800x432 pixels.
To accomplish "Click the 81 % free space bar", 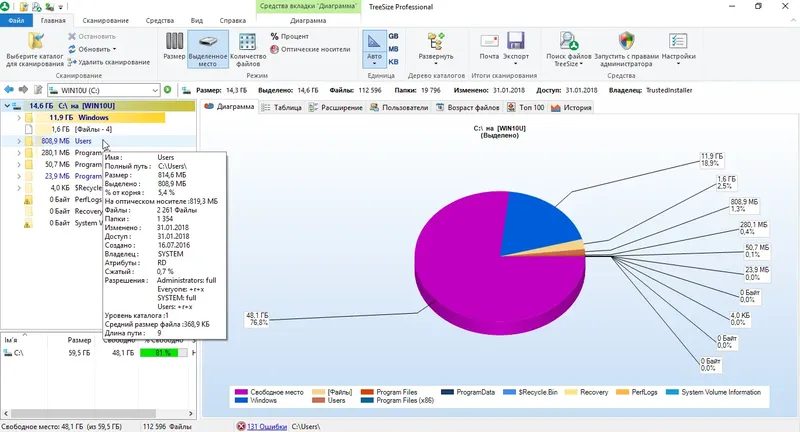I will (163, 352).
